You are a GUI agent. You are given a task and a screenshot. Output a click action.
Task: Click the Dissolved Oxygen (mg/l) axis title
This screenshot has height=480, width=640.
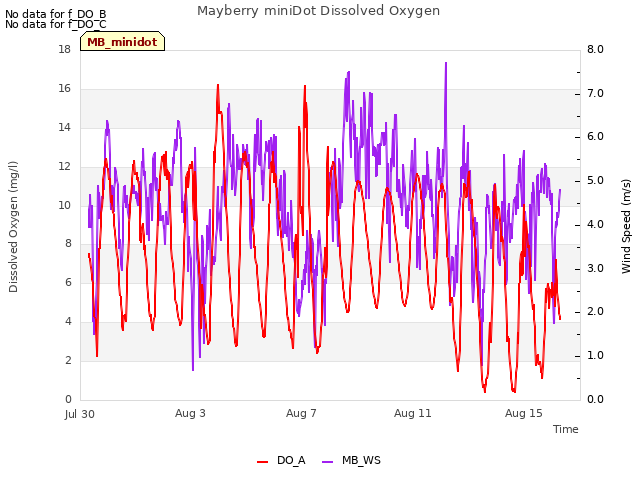(x=13, y=227)
